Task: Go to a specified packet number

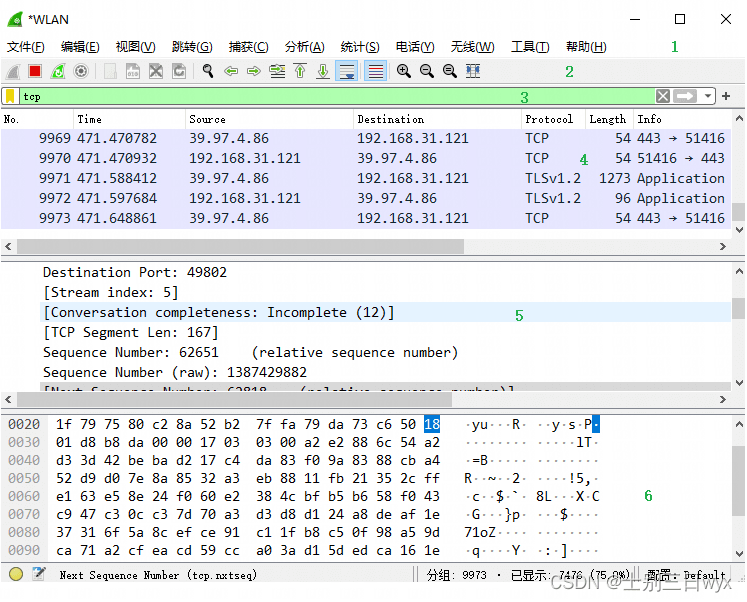Action: click(277, 71)
